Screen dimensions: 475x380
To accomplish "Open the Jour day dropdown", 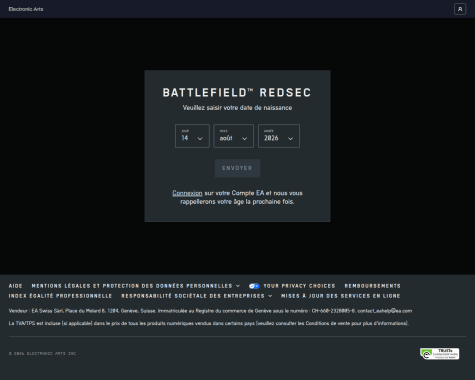I will pos(192,136).
